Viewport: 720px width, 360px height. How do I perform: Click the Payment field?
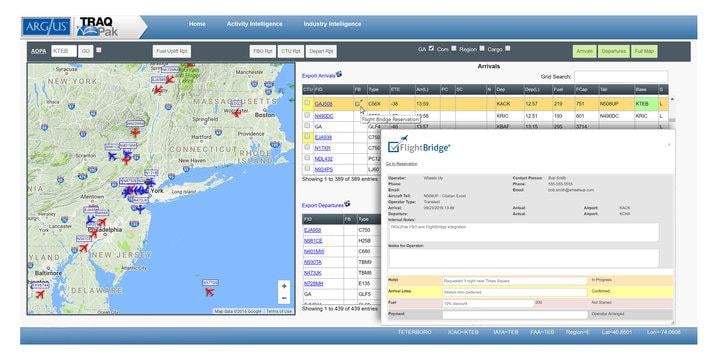515,315
